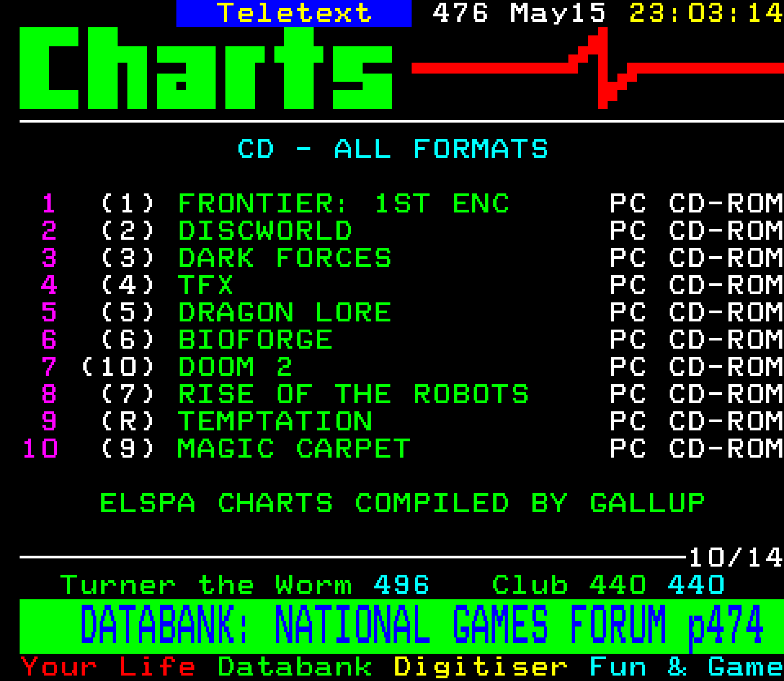Screen dimensions: 784x681
Task: Click the 23:03:14 clock display
Action: (x=706, y=13)
